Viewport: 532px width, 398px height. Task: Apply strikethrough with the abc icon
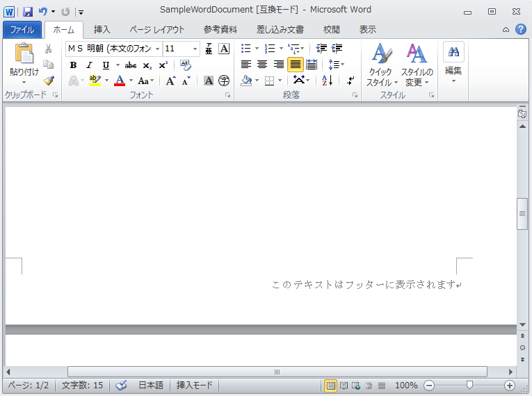(131, 65)
